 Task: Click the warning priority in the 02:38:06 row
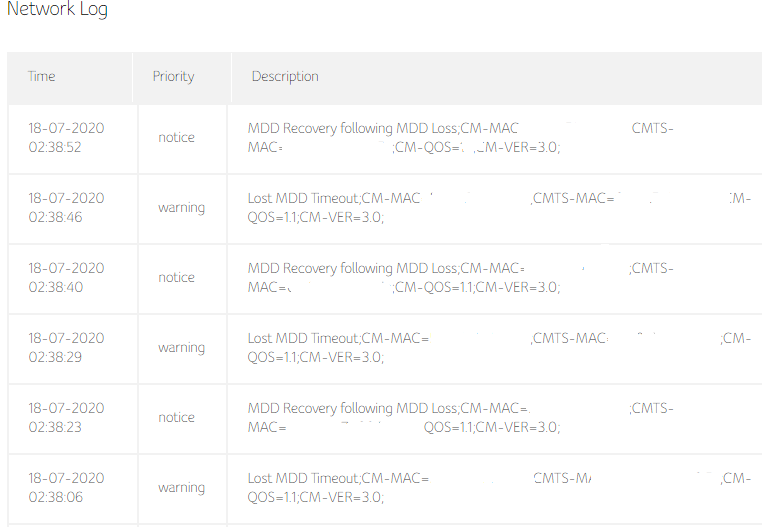(181, 488)
